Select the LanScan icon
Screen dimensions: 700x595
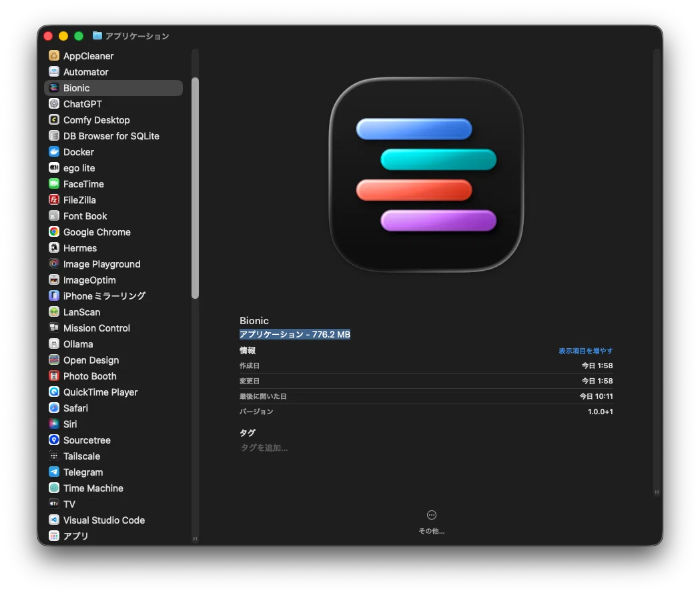pyautogui.click(x=54, y=312)
